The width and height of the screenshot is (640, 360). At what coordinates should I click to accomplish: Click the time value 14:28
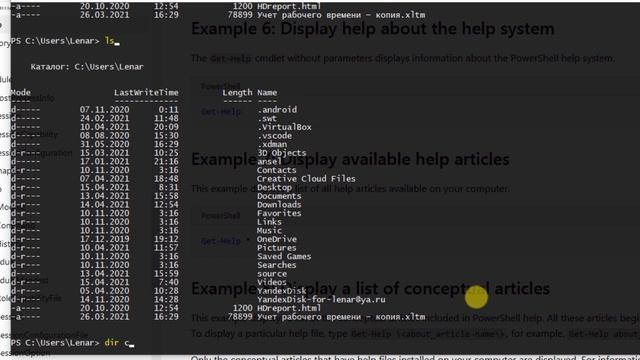click(166, 300)
